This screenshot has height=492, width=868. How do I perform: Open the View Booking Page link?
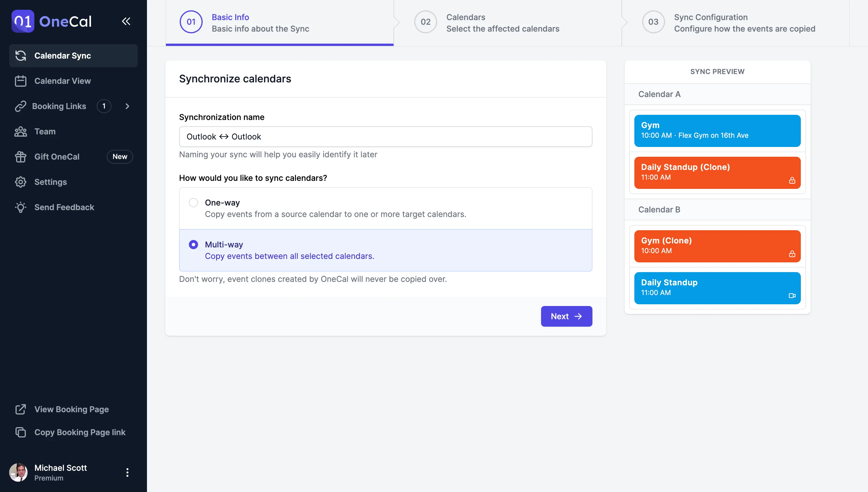point(71,409)
